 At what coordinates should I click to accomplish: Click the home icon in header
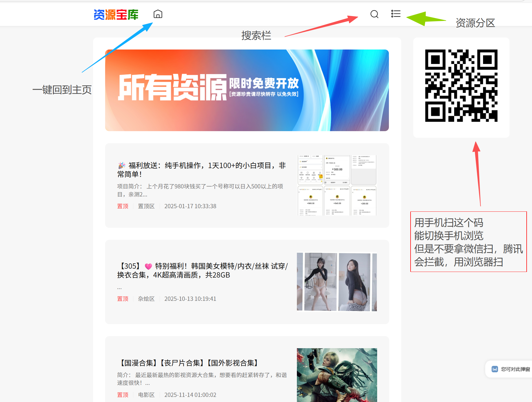[158, 14]
